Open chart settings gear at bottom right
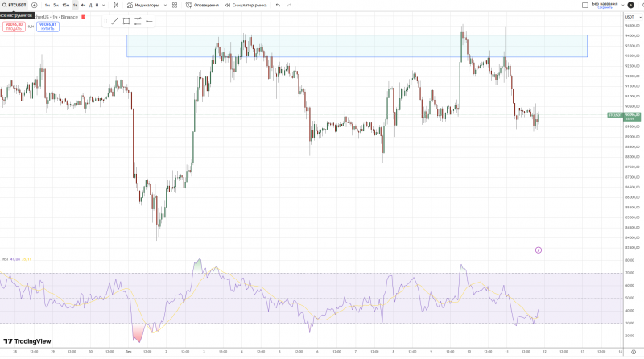 point(634,352)
